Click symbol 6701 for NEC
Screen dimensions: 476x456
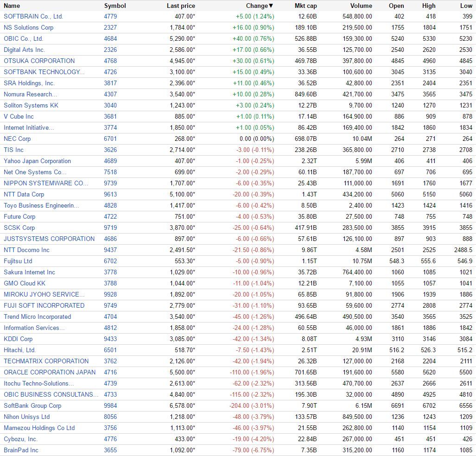click(x=110, y=139)
